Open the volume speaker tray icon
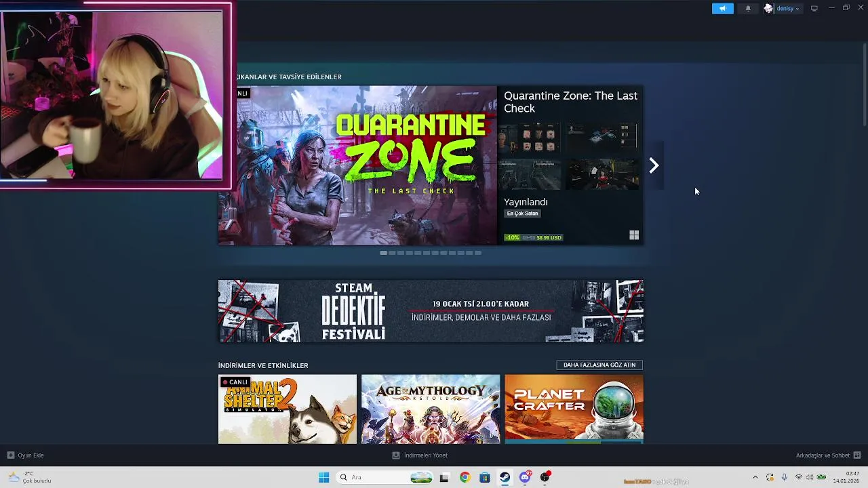This screenshot has height=488, width=868. point(810,477)
